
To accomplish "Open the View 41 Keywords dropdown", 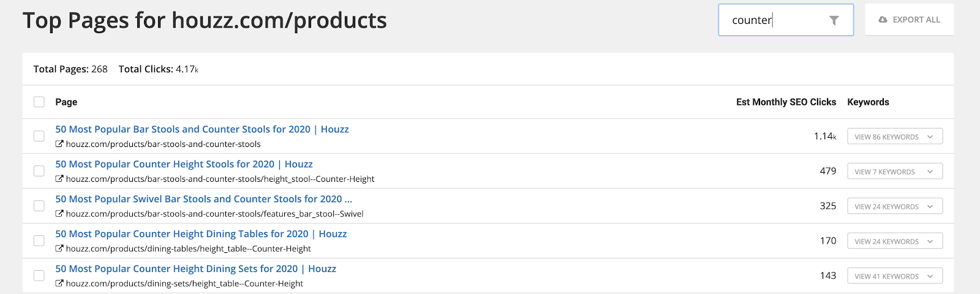I will (x=894, y=276).
